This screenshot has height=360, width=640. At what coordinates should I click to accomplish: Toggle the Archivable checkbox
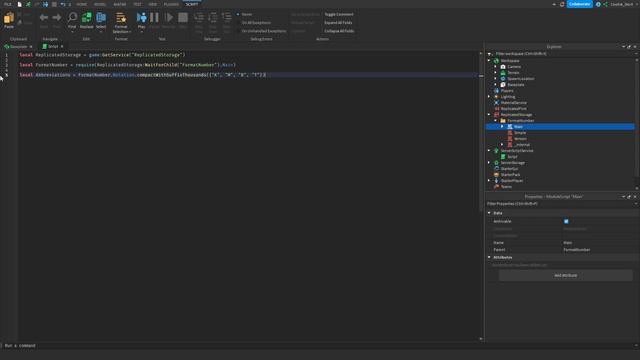566,221
